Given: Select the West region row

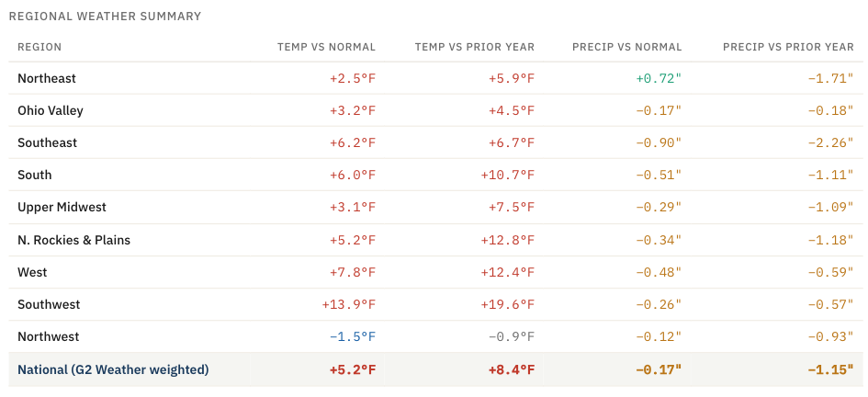Looking at the screenshot, I should click(x=435, y=272).
